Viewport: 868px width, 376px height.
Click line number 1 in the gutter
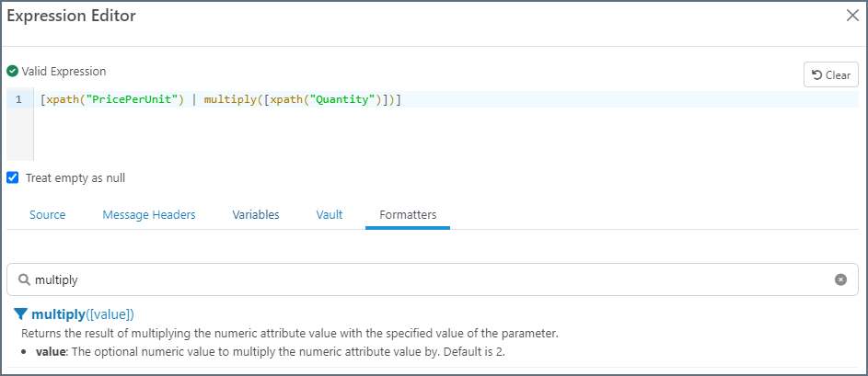click(x=18, y=99)
